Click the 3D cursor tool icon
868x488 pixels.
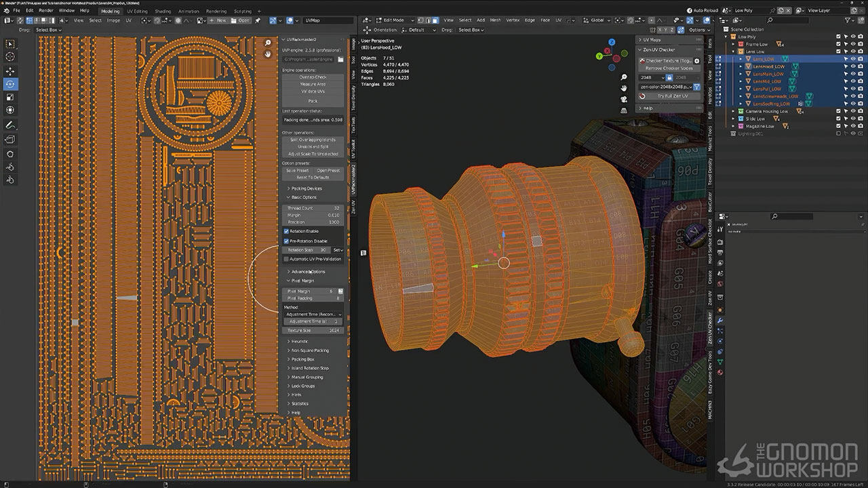coord(10,58)
